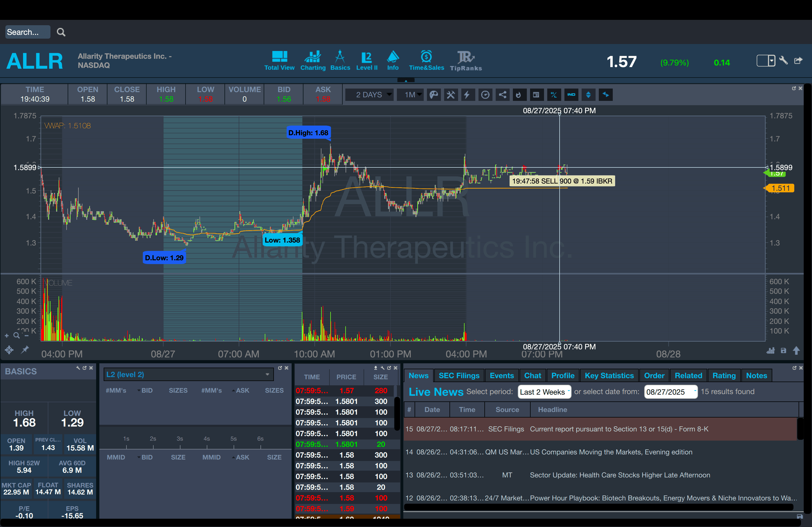Open the Last 2 Weeks period dropdown

pos(544,392)
